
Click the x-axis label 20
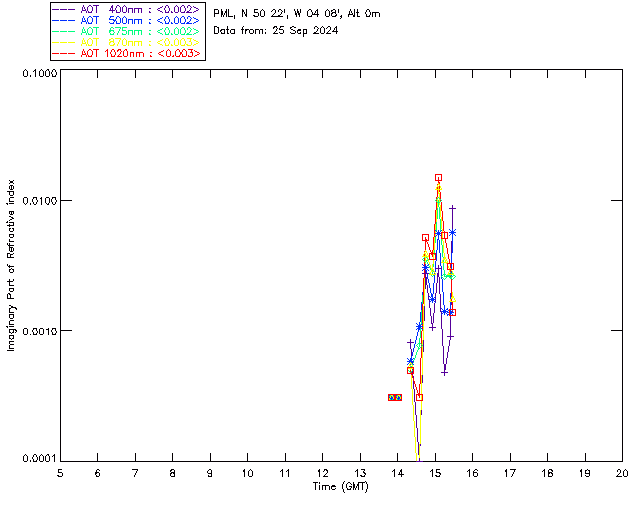point(622,473)
